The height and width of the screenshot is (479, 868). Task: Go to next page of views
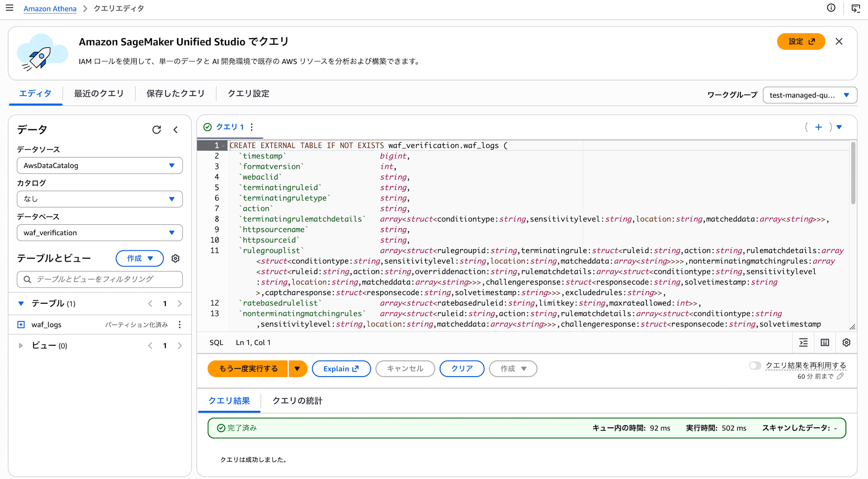tap(180, 345)
